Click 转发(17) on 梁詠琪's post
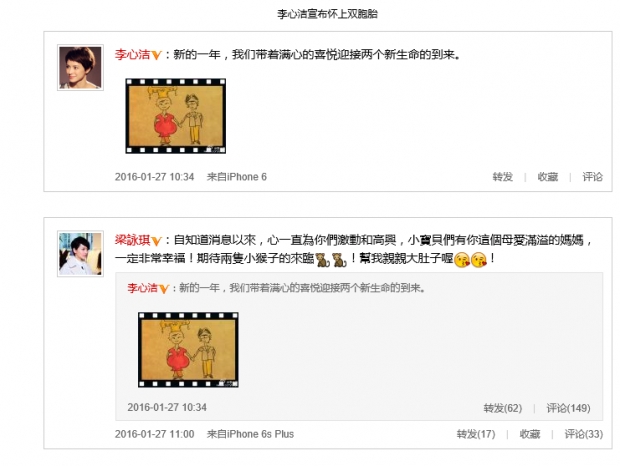The image size is (620, 466). click(x=476, y=434)
